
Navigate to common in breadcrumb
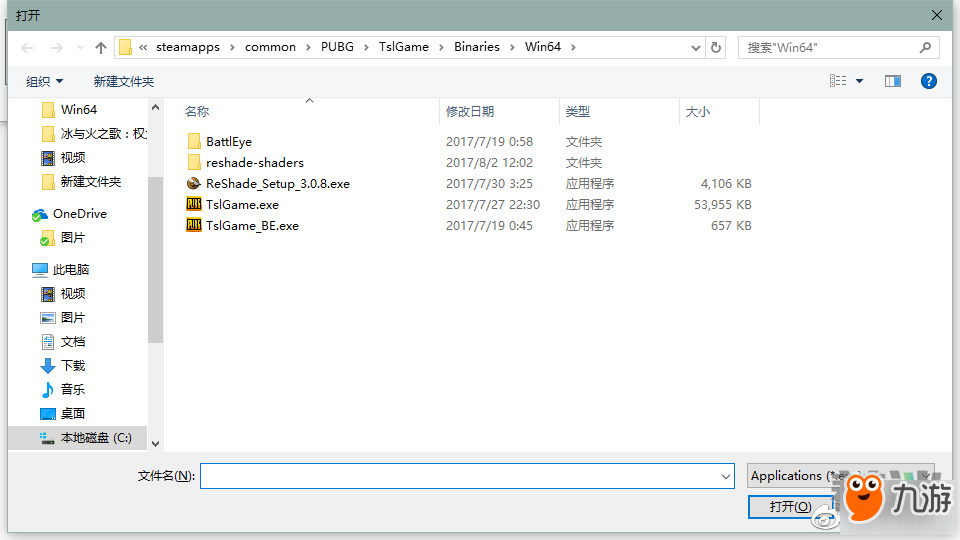[270, 47]
